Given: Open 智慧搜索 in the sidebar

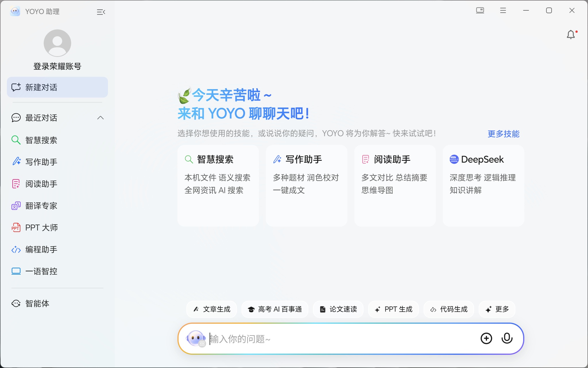Looking at the screenshot, I should [x=57, y=140].
